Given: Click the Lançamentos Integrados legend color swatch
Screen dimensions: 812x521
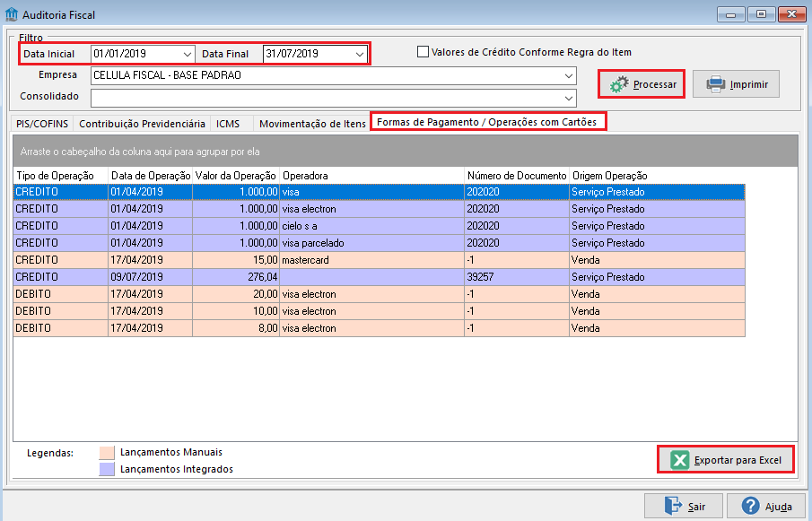Looking at the screenshot, I should pyautogui.click(x=107, y=469).
